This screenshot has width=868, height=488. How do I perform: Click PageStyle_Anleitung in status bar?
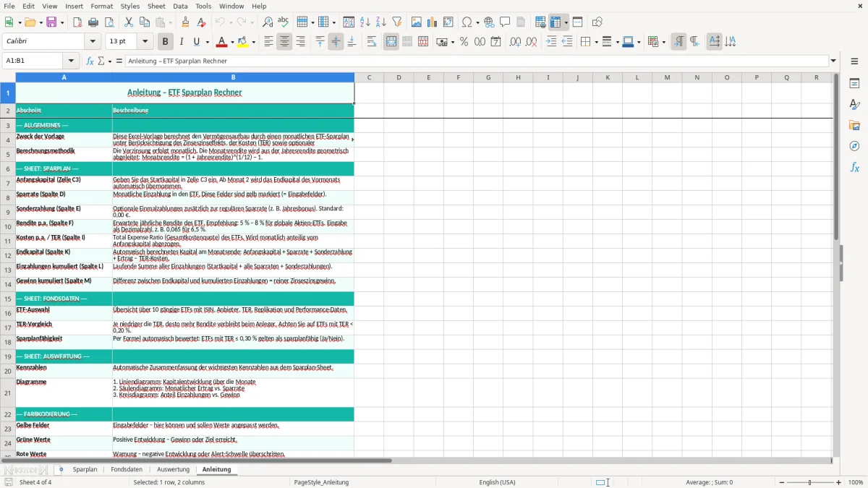click(x=321, y=482)
